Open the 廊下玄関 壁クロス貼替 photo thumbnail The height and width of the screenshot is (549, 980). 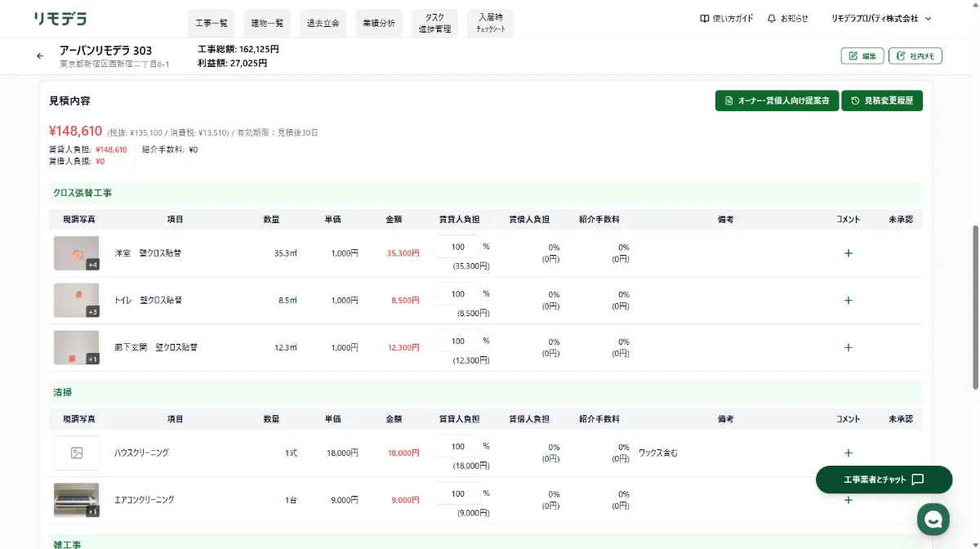77,347
